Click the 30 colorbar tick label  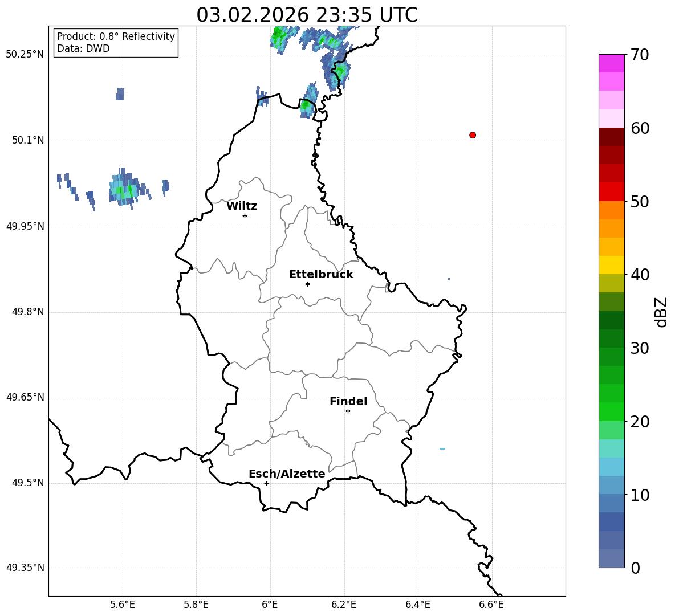[640, 348]
